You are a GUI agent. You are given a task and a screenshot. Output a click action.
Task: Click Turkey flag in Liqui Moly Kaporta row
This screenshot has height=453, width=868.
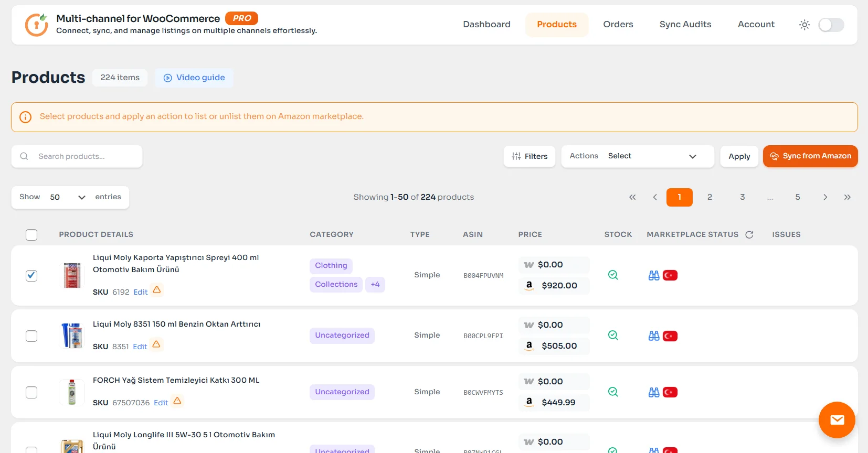point(670,275)
